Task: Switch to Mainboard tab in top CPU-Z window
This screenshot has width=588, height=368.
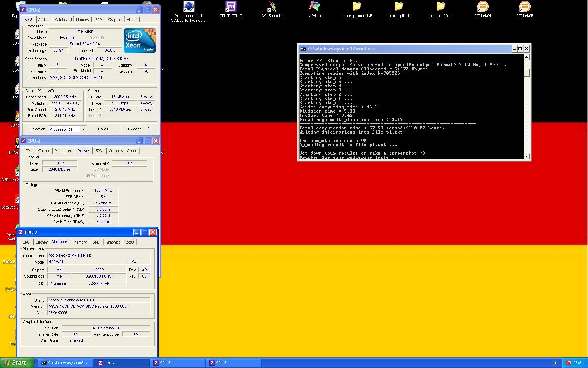Action: coord(63,20)
